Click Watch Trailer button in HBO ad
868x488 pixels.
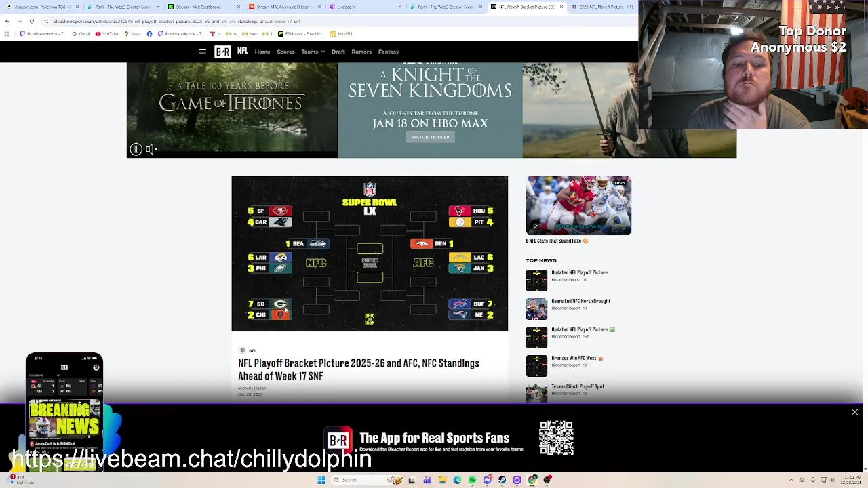click(430, 137)
